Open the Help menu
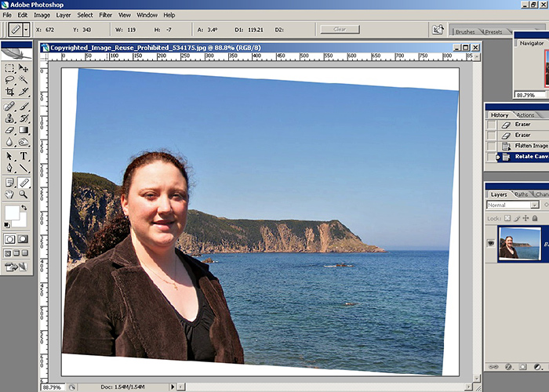This screenshot has width=549, height=392. [169, 15]
